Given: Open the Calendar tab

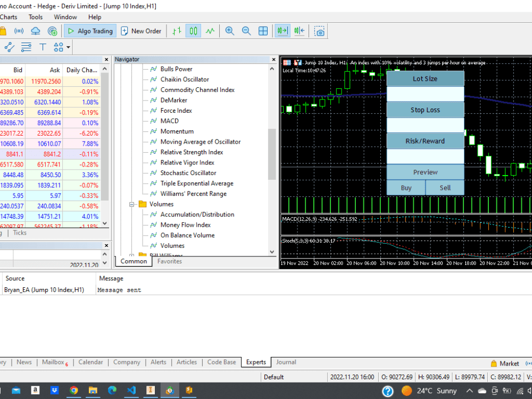Looking at the screenshot, I should (90, 362).
